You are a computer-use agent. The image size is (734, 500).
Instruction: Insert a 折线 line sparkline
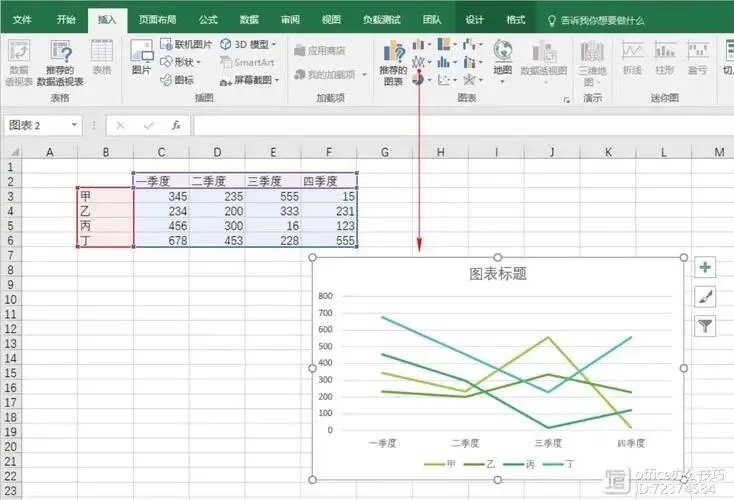632,58
